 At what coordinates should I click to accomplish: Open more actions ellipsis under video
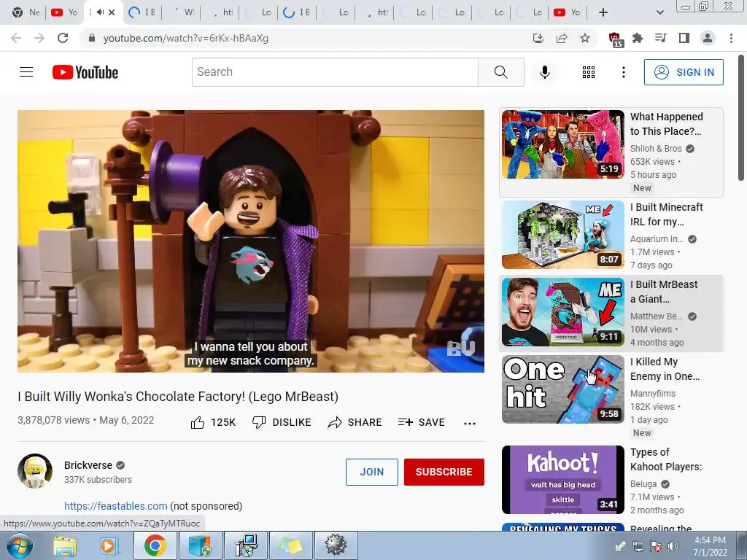(x=470, y=423)
